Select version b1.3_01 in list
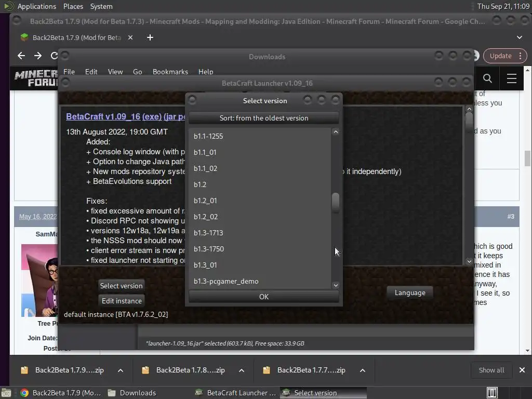This screenshot has height=399, width=532. (x=260, y=265)
